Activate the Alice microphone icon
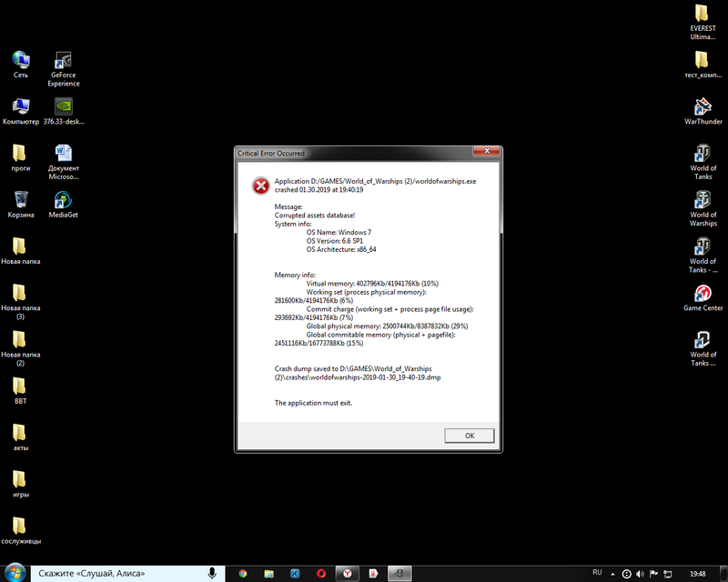728x582 pixels. click(212, 573)
